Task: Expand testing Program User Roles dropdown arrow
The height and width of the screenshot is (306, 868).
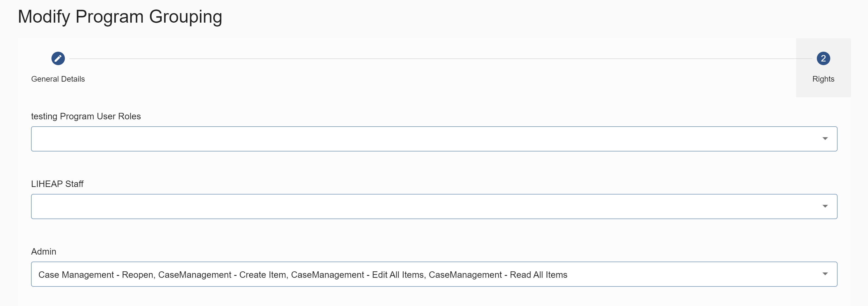Action: pyautogui.click(x=825, y=139)
